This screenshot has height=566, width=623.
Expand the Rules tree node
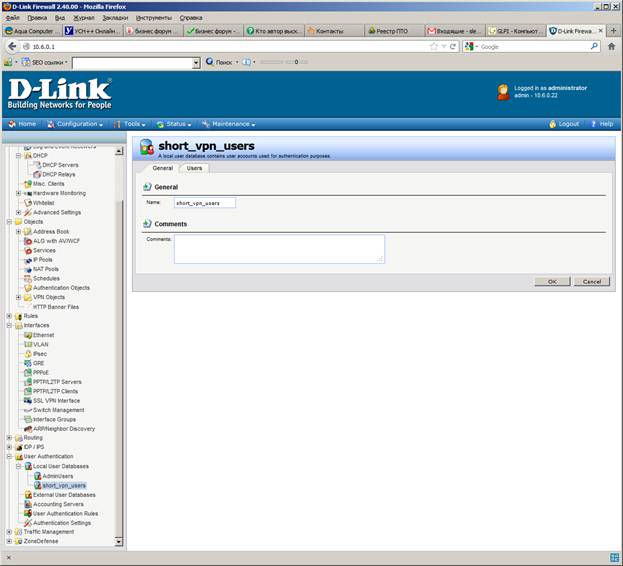tap(9, 316)
